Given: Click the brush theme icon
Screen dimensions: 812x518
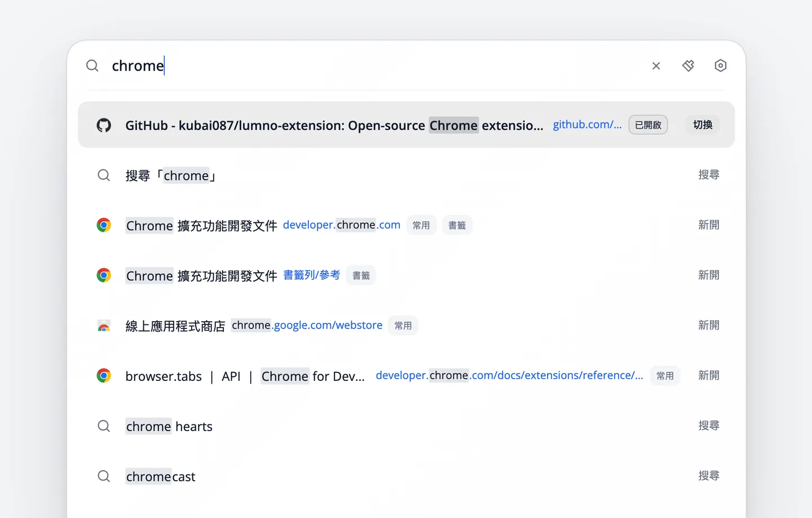Looking at the screenshot, I should [x=689, y=66].
